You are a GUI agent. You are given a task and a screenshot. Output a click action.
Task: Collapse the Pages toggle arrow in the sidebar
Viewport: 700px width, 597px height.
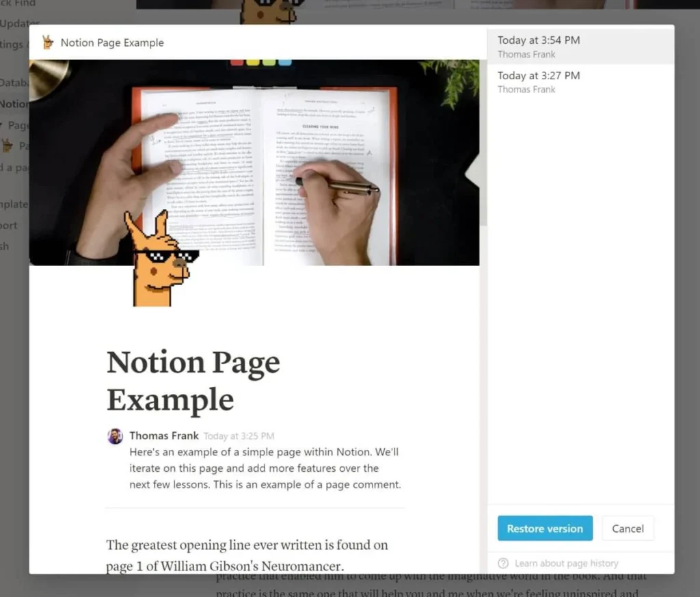(3, 125)
